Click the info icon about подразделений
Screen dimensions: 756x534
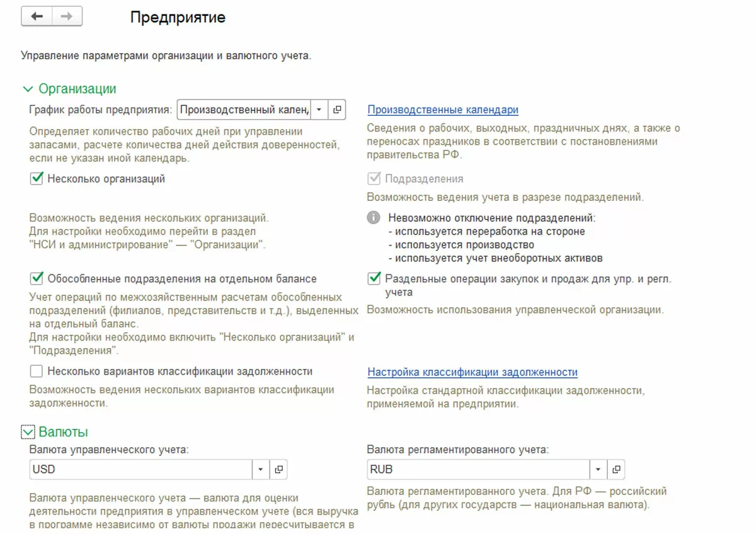[374, 218]
